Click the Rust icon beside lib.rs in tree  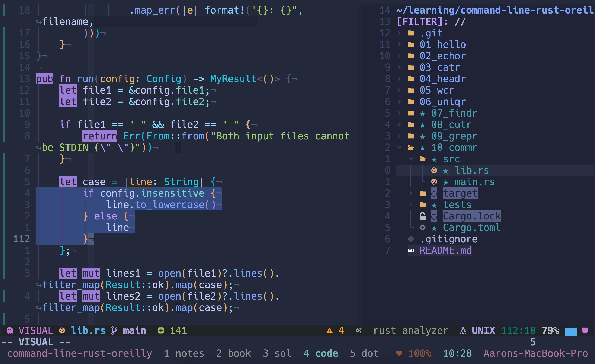coord(434,170)
